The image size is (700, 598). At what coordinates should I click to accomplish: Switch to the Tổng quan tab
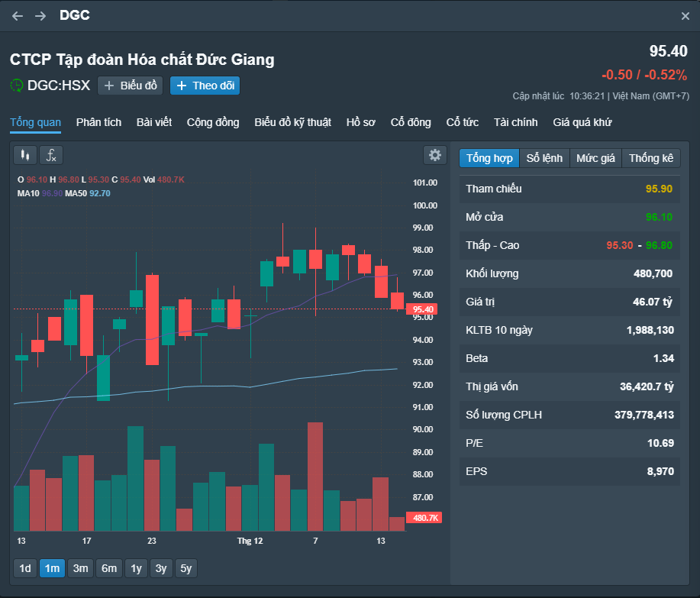tap(35, 122)
